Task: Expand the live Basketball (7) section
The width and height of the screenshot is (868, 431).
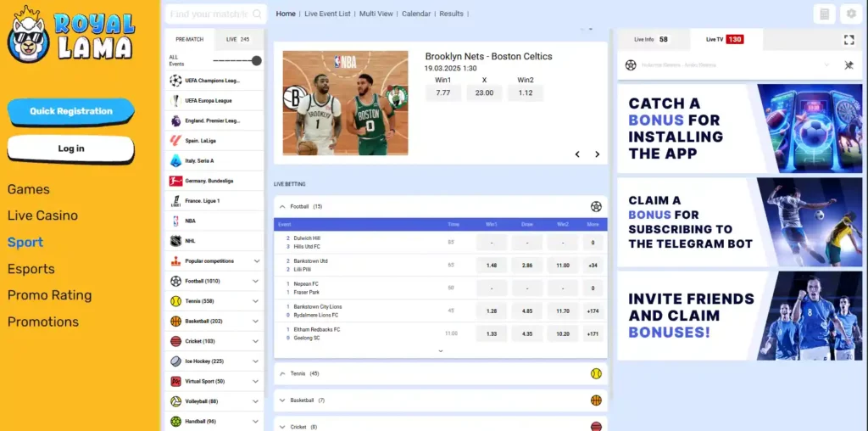Action: (282, 400)
